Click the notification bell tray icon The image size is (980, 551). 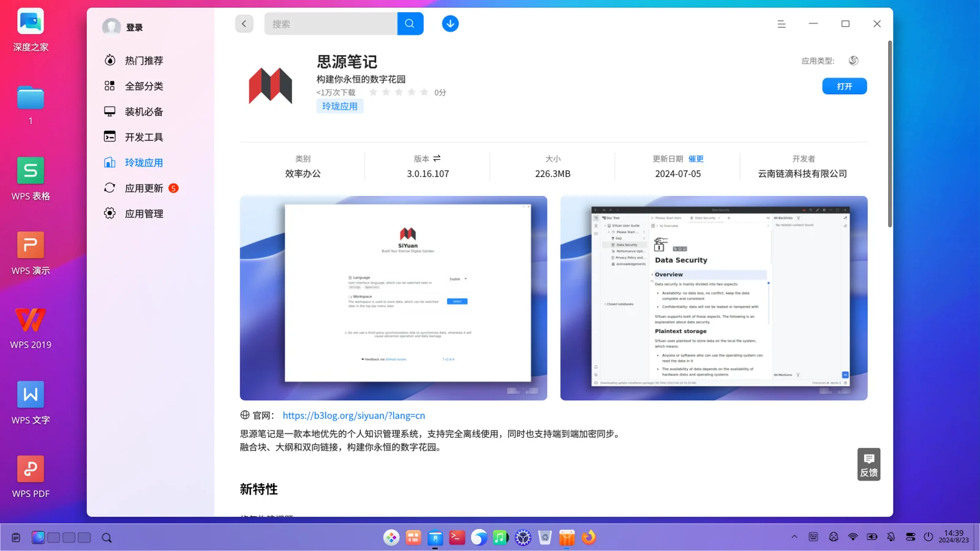pyautogui.click(x=891, y=537)
